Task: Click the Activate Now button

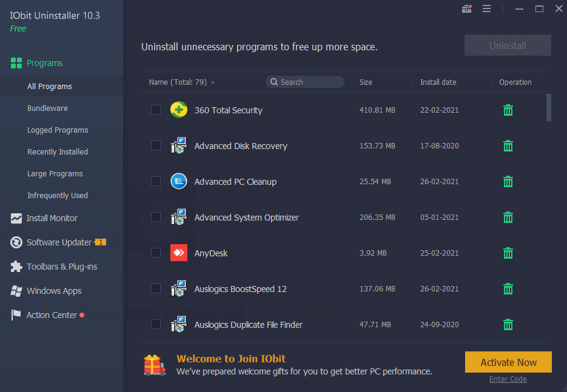Action: (x=508, y=362)
